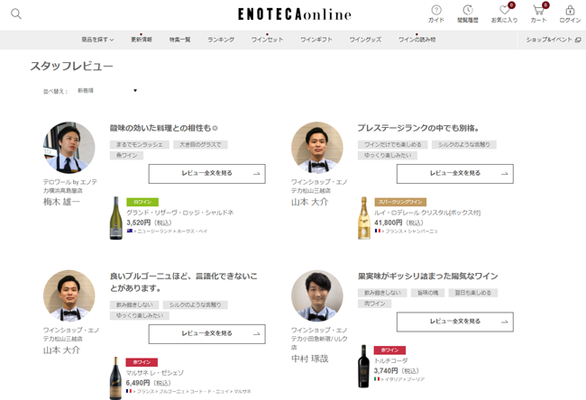
Task: Read full review for 酸味の効いた料理との相性も
Action: pos(207,173)
